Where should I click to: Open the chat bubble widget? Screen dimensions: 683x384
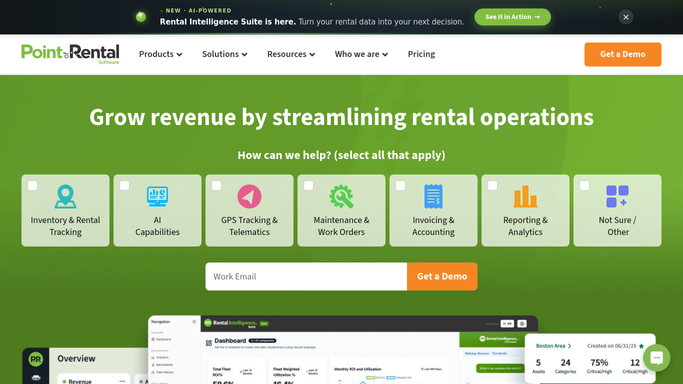coord(656,358)
